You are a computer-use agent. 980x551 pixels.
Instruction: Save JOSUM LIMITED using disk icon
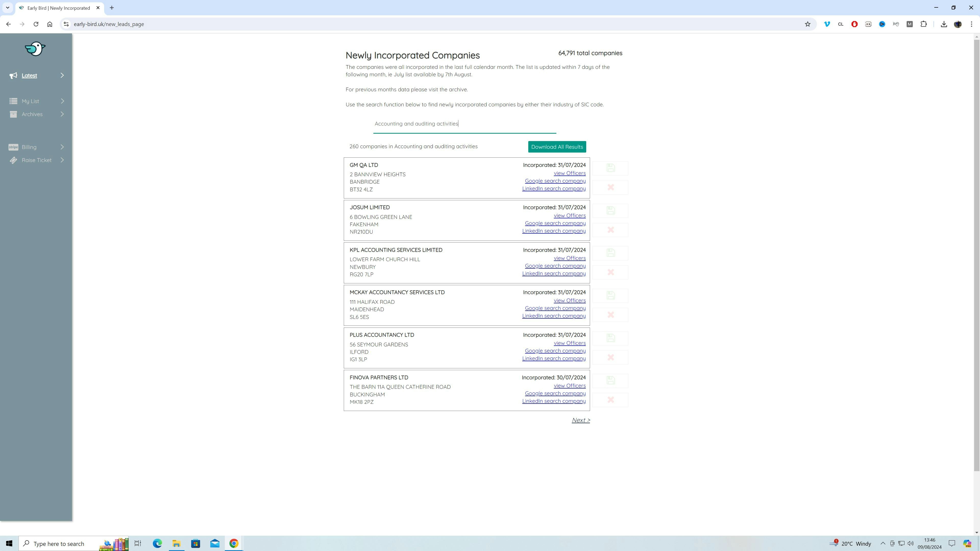point(610,210)
